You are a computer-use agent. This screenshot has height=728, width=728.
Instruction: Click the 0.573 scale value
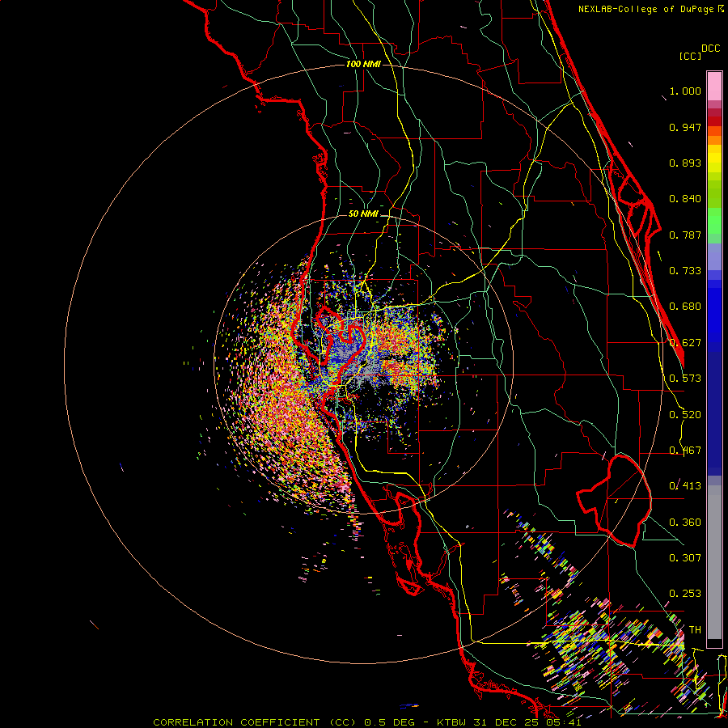pos(685,379)
